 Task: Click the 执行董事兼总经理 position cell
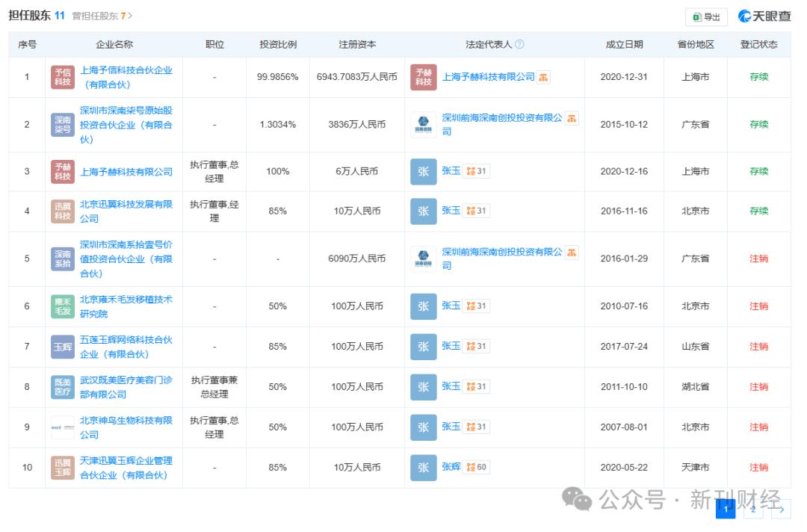tap(214, 387)
